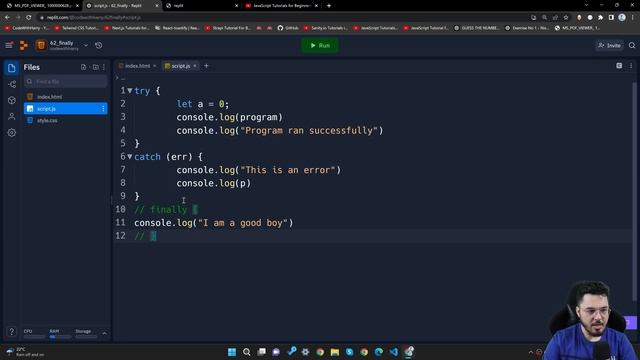Open the editor pane three-dot menu
Screen dimensions: 640x360
tap(631, 66)
